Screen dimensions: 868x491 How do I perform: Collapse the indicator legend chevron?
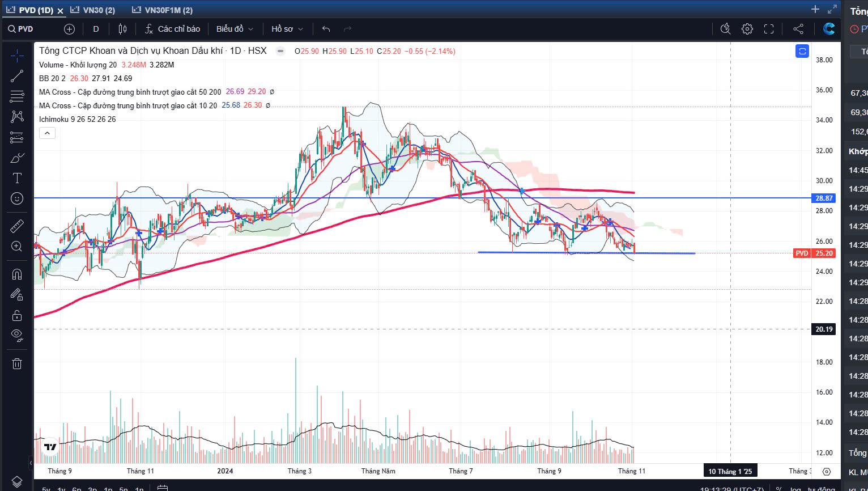pyautogui.click(x=47, y=133)
